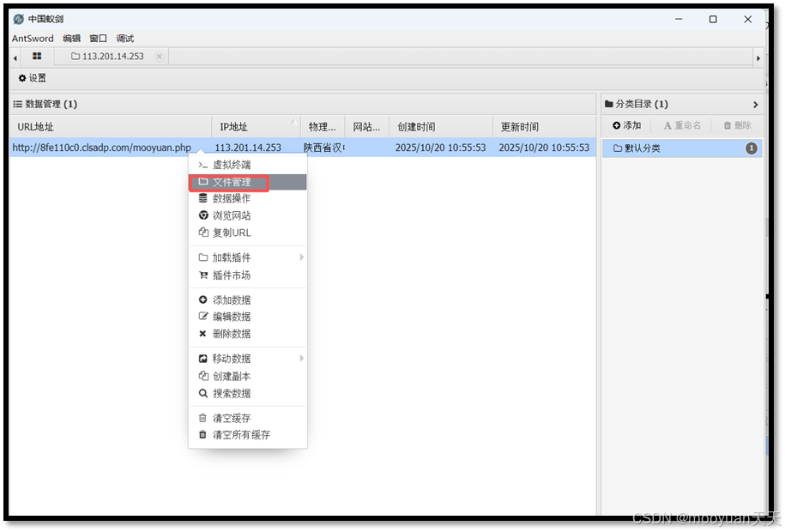Image resolution: width=785 pixels, height=532 pixels.
Task: Select 复制URL menu entry
Action: click(248, 233)
